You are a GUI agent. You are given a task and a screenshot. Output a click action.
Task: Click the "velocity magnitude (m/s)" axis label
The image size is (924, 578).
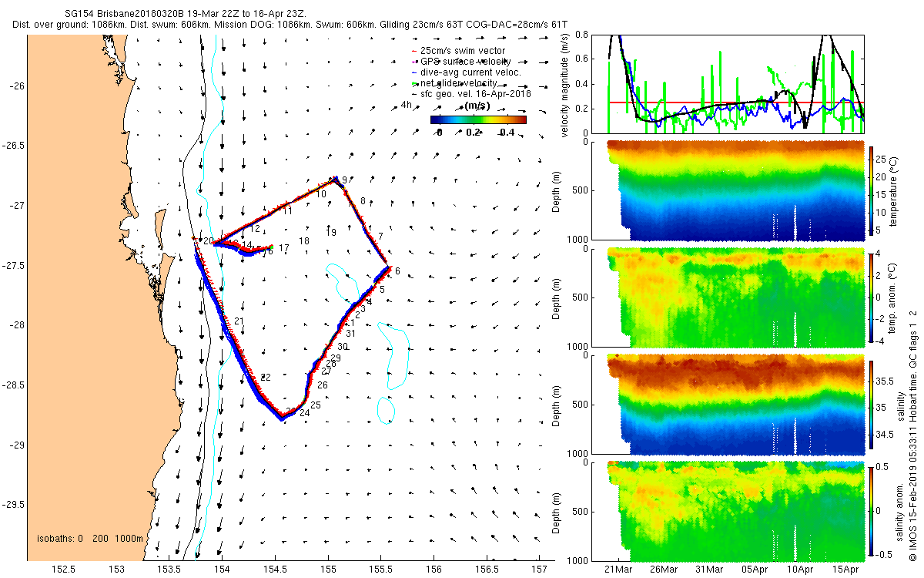point(565,85)
